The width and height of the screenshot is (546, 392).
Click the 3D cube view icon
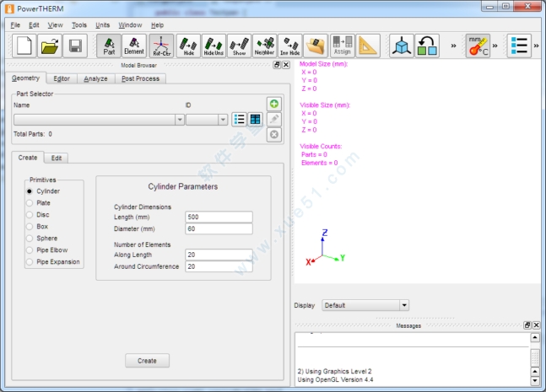[x=402, y=46]
